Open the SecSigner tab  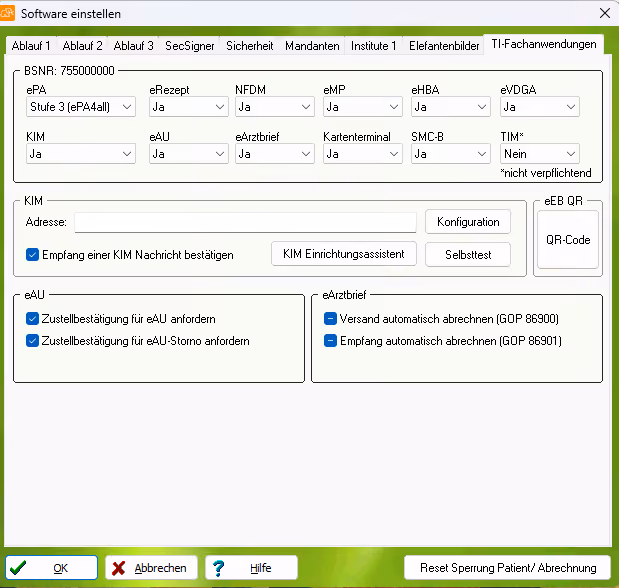tap(189, 46)
